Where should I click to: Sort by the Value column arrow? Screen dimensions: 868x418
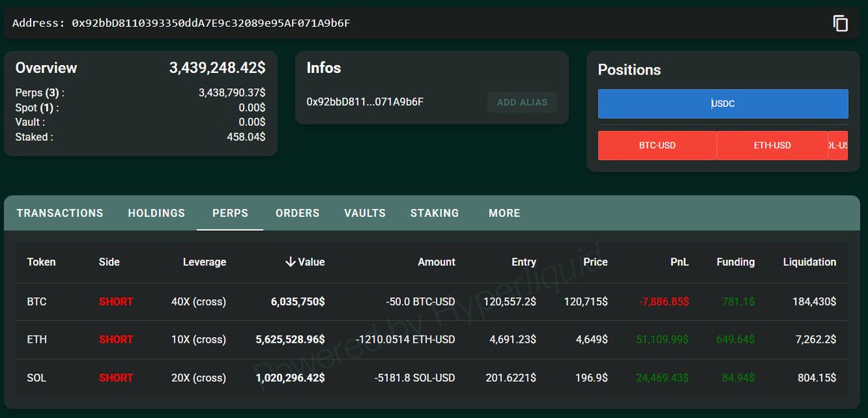tap(290, 262)
